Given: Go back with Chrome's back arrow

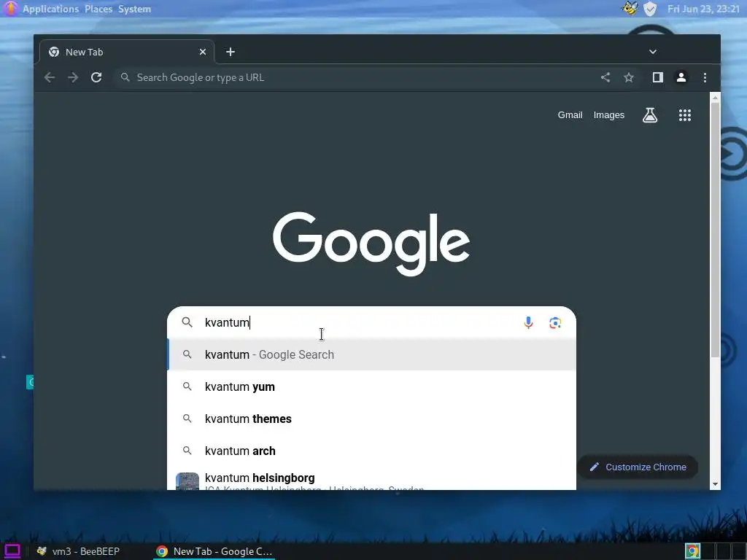Looking at the screenshot, I should [50, 77].
